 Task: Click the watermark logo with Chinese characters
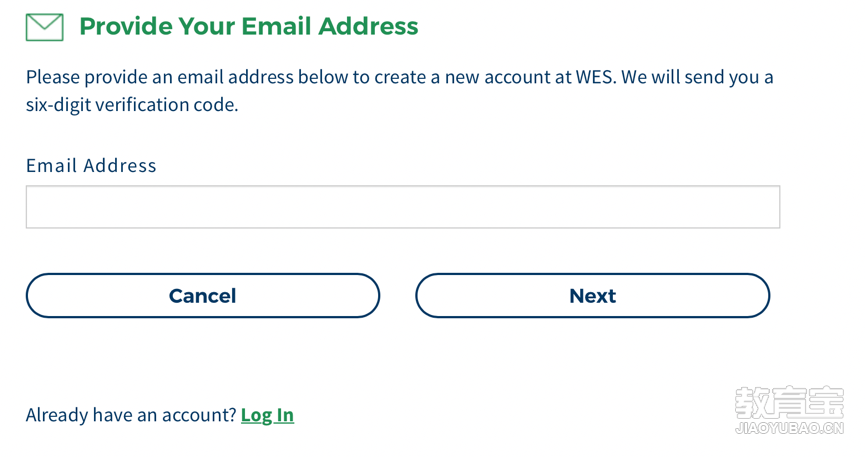coord(789,402)
